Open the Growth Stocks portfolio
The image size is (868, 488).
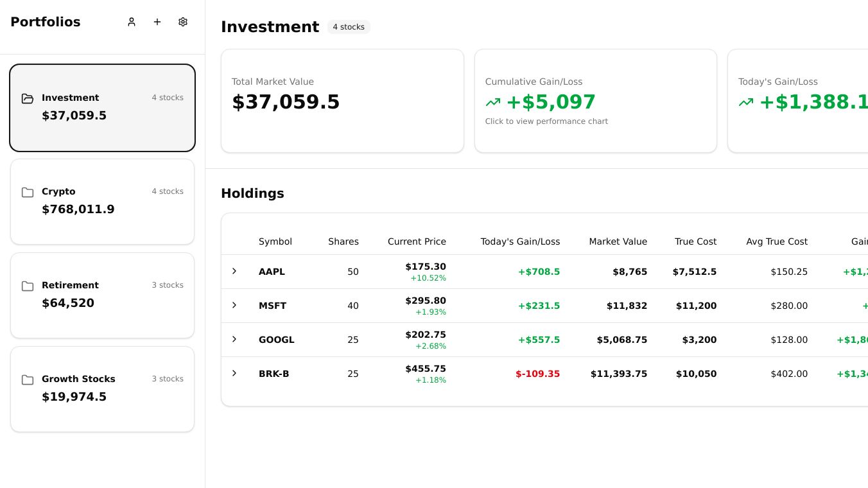(x=102, y=389)
